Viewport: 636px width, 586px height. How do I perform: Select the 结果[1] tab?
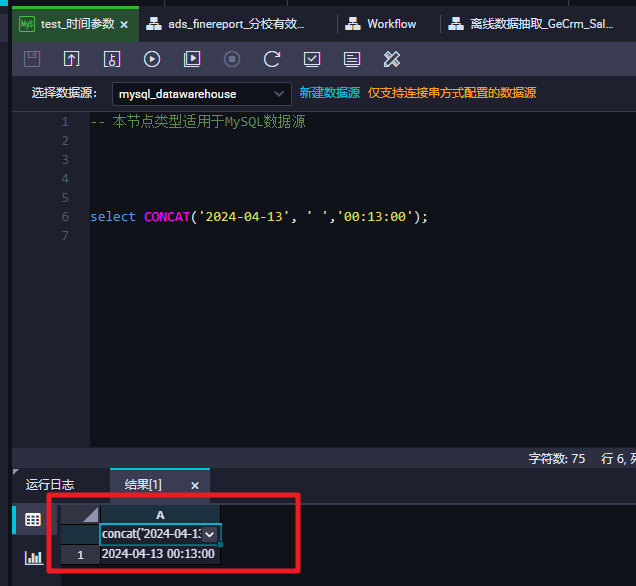(x=143, y=485)
